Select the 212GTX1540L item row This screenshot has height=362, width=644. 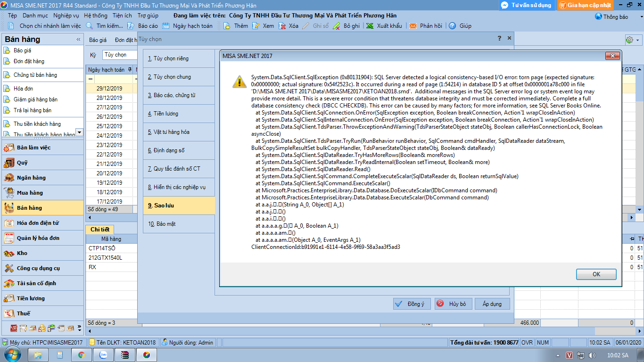111,258
